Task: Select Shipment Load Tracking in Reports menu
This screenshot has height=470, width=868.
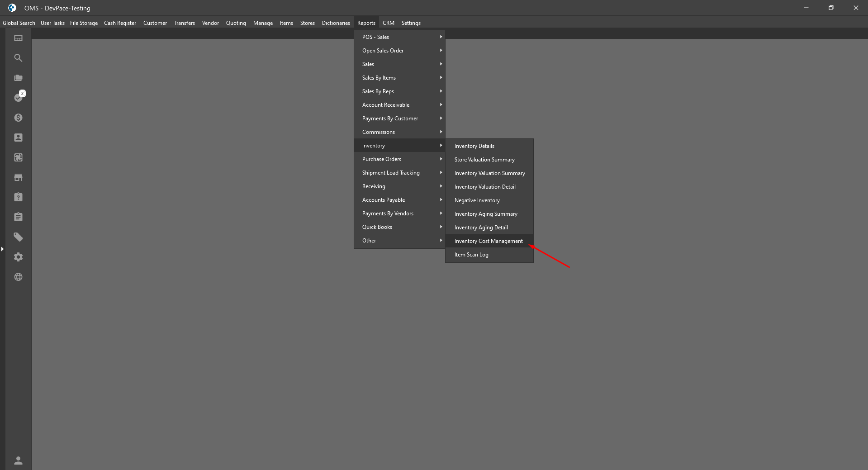Action: click(399, 173)
